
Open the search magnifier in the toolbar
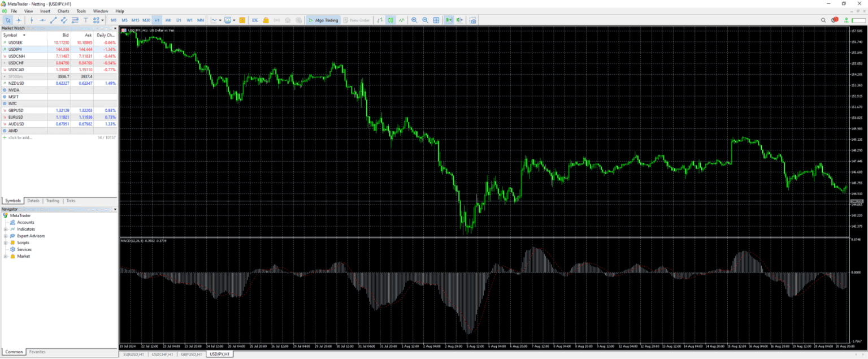click(823, 20)
